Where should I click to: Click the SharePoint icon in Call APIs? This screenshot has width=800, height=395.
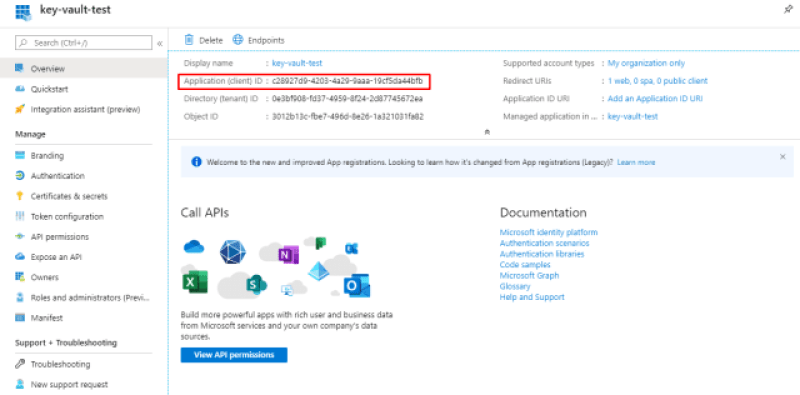[256, 284]
